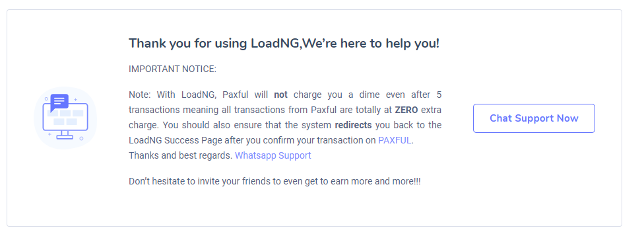Open the PAXFUL link

point(395,140)
